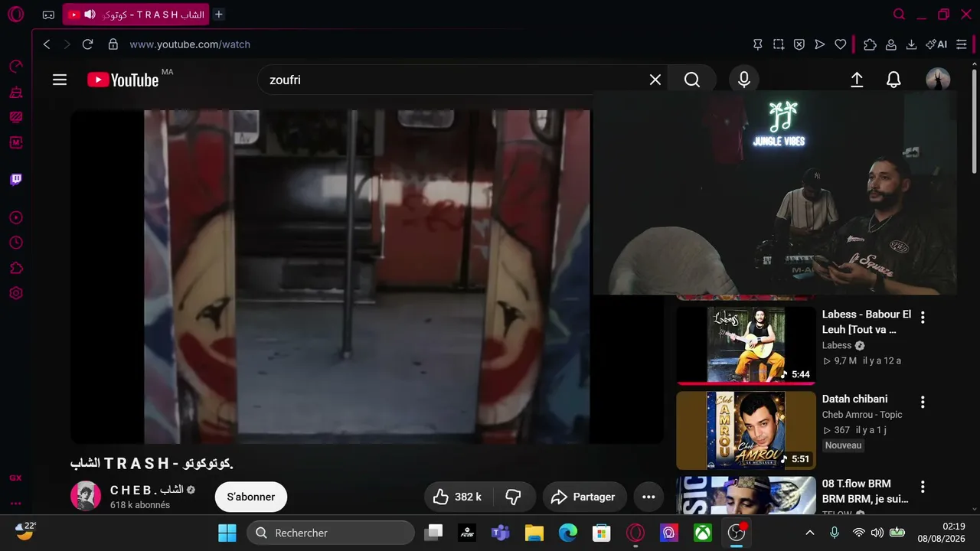The height and width of the screenshot is (551, 980).
Task: Open the YouTube account avatar menu
Action: click(938, 80)
